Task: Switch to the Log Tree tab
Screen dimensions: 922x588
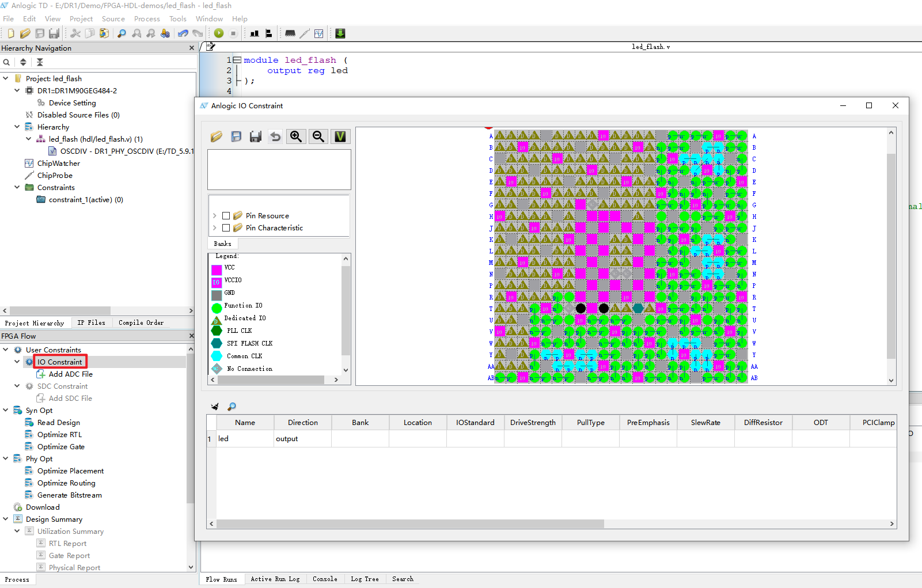Action: point(365,579)
